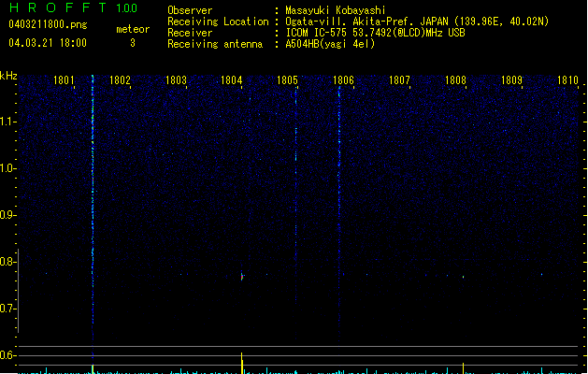Click the 1.0 kHz axis label
The height and width of the screenshot is (374, 588).
pyautogui.click(x=7, y=168)
